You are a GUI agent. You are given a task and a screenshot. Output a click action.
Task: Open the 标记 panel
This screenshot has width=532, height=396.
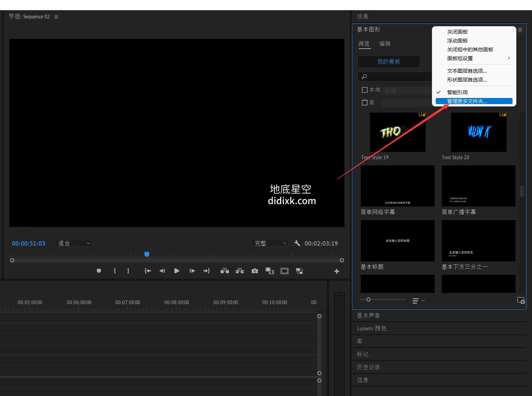[x=363, y=354]
